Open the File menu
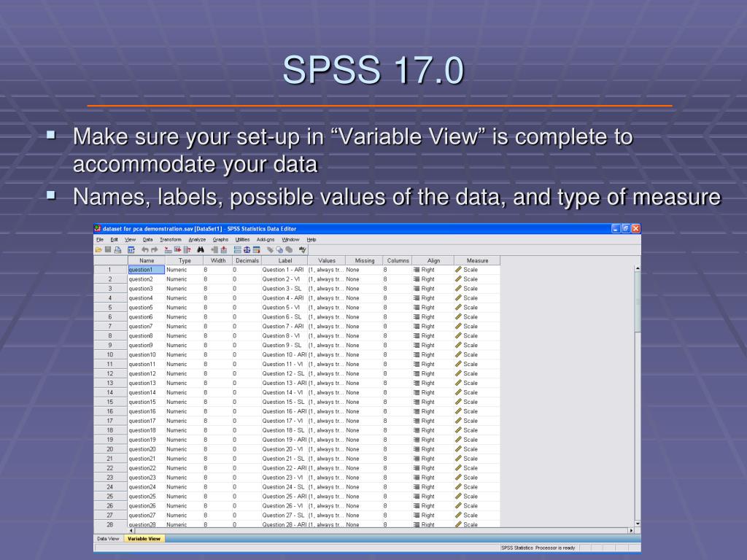 click(99, 239)
